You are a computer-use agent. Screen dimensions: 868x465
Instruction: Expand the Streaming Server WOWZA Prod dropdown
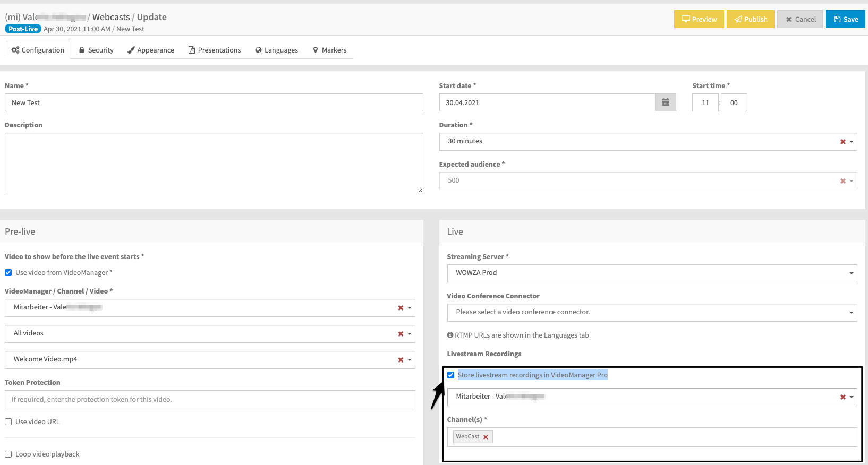click(x=652, y=273)
